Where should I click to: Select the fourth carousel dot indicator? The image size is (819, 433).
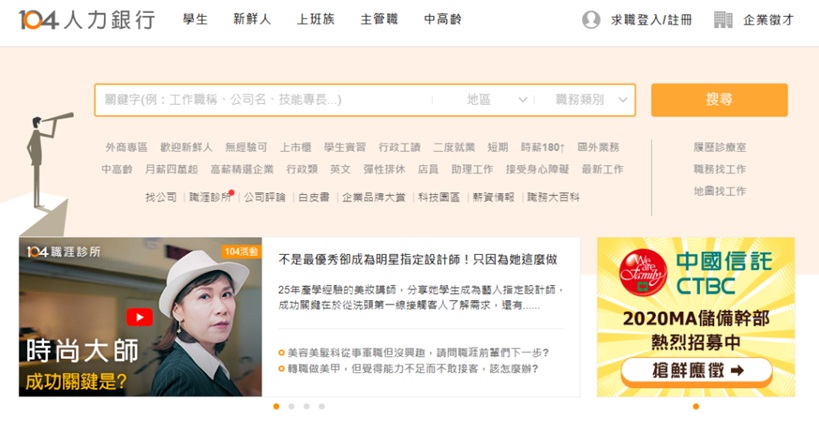pos(322,406)
